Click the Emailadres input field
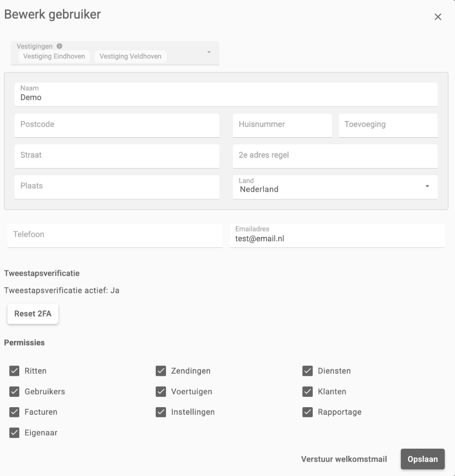Image resolution: width=455 pixels, height=476 pixels. pyautogui.click(x=337, y=236)
